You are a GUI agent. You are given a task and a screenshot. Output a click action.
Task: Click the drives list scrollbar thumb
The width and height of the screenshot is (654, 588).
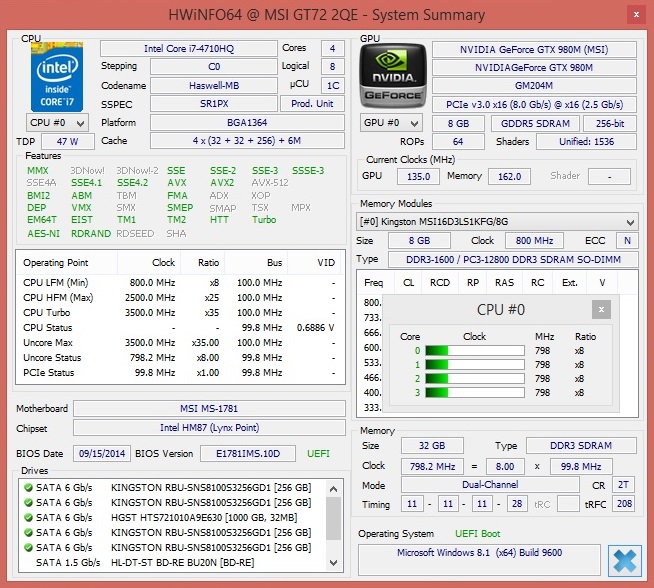(x=333, y=519)
